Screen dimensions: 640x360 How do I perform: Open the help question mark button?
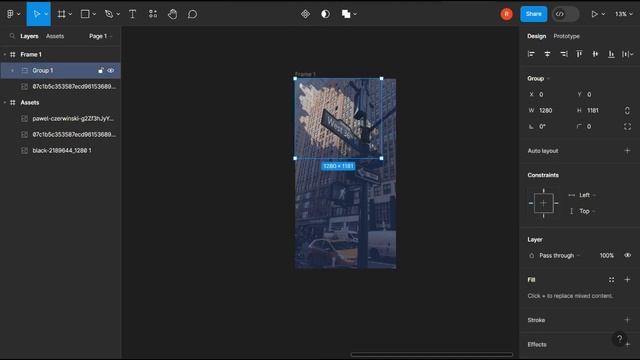coord(620,338)
